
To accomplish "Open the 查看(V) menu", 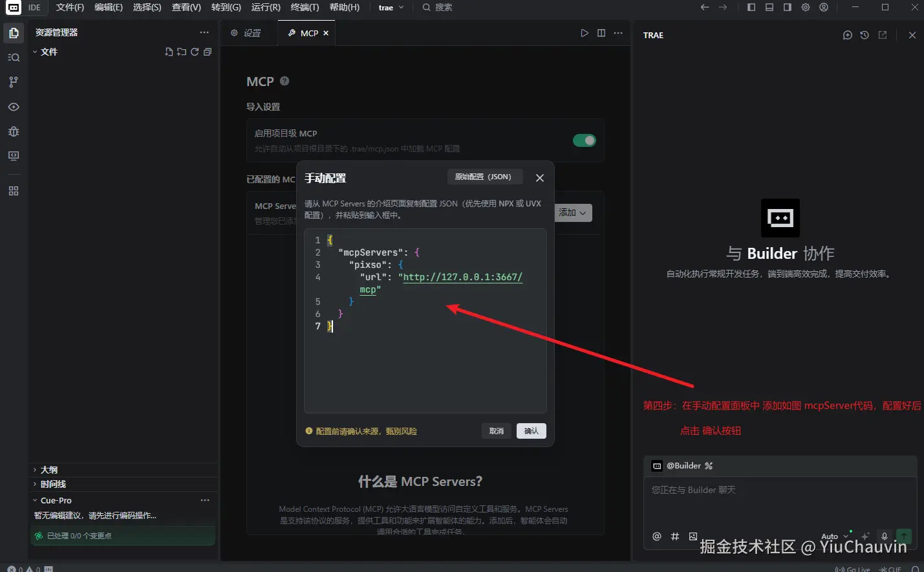I will tap(186, 7).
